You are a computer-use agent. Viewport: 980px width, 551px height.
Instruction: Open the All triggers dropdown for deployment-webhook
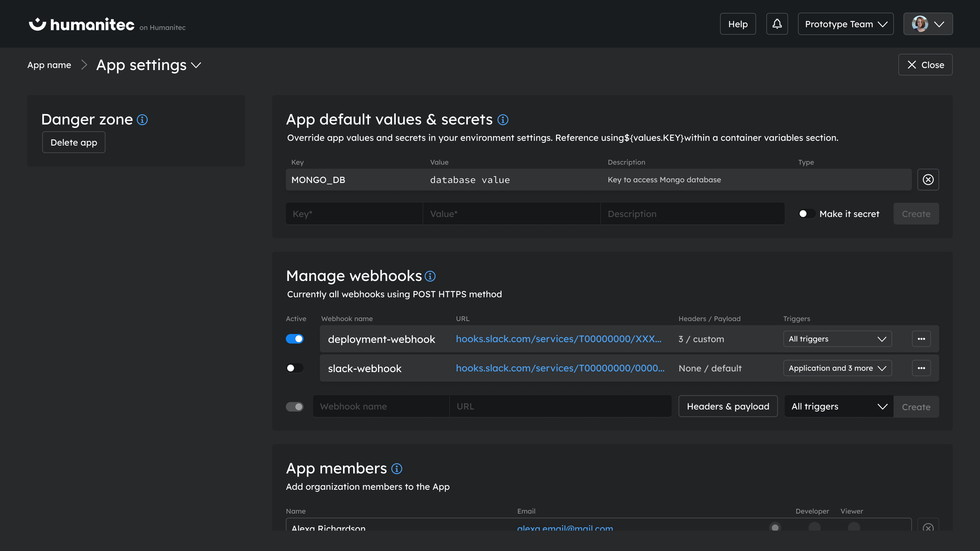pos(837,339)
